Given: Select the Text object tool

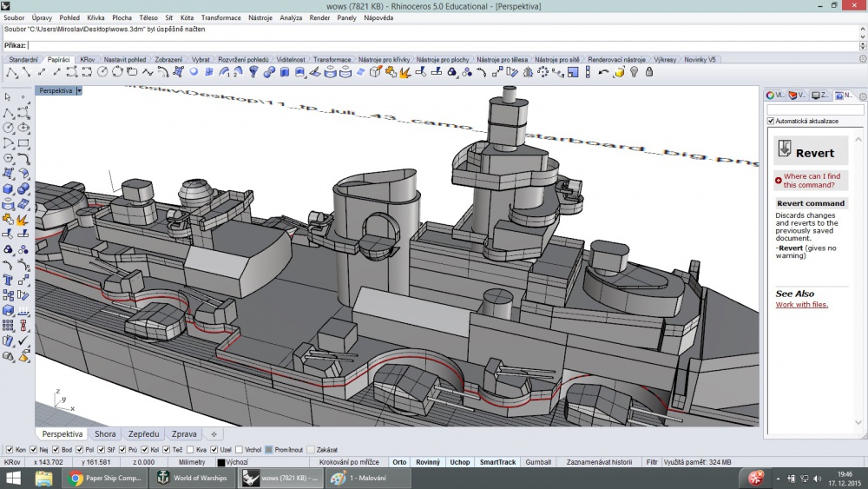Looking at the screenshot, I should pyautogui.click(x=9, y=281).
